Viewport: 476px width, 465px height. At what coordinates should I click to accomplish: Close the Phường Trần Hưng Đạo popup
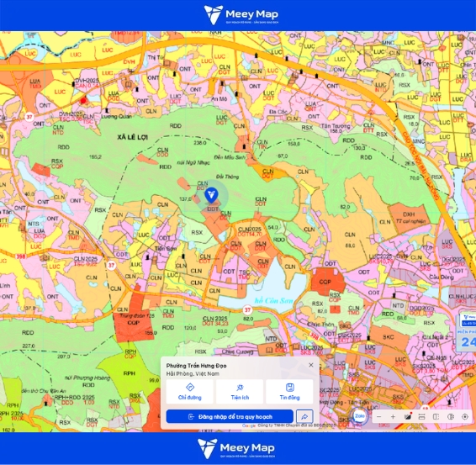pos(311,365)
